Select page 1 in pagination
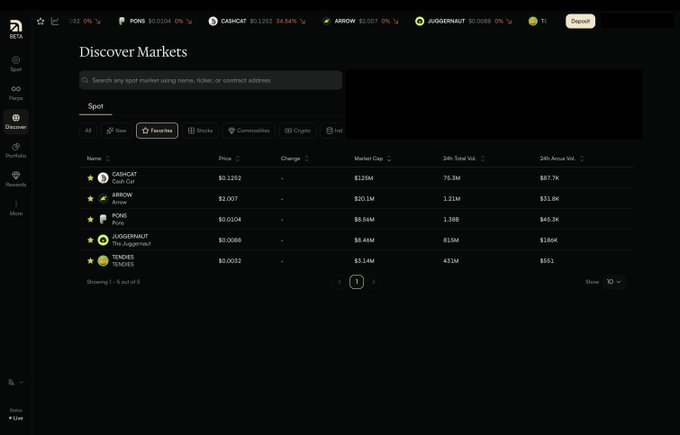This screenshot has height=435, width=680. click(356, 282)
